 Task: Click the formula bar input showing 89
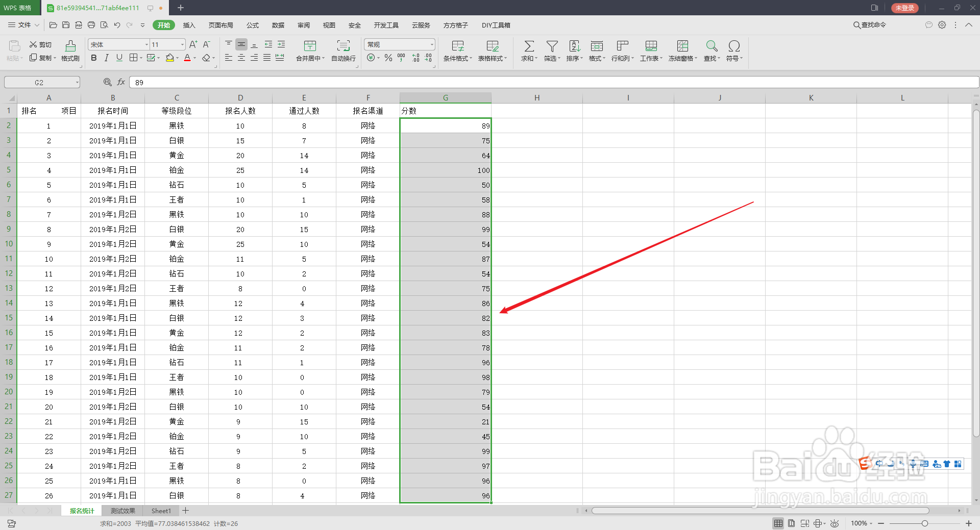pyautogui.click(x=554, y=82)
